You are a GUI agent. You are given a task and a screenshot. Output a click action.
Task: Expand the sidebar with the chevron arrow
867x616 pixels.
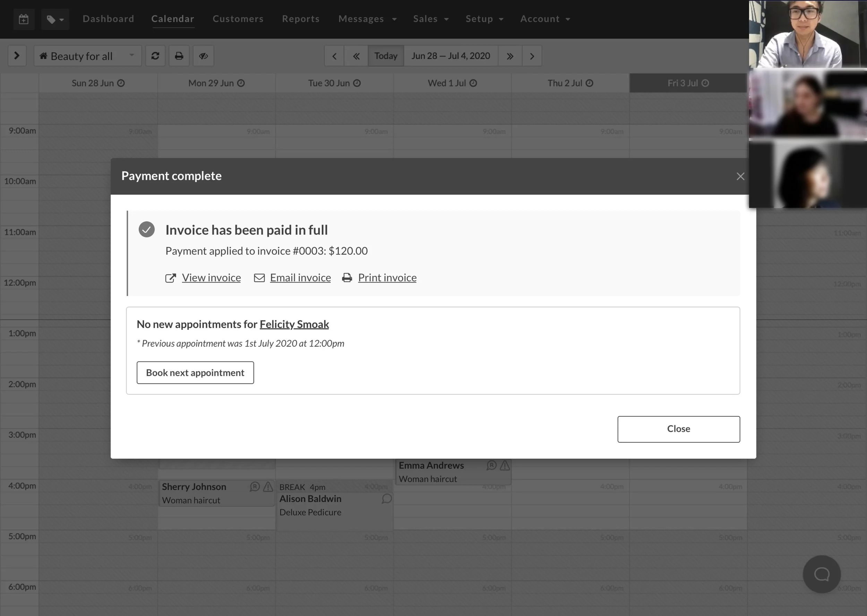point(17,56)
